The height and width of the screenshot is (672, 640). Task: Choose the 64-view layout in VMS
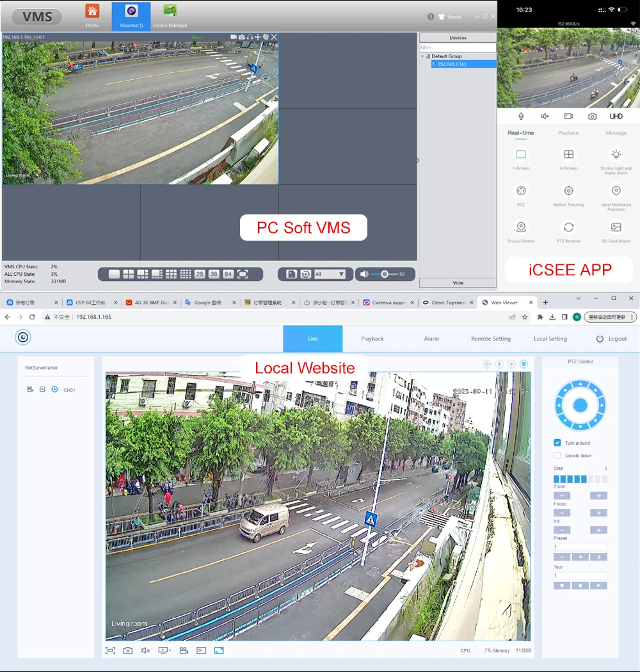point(228,275)
